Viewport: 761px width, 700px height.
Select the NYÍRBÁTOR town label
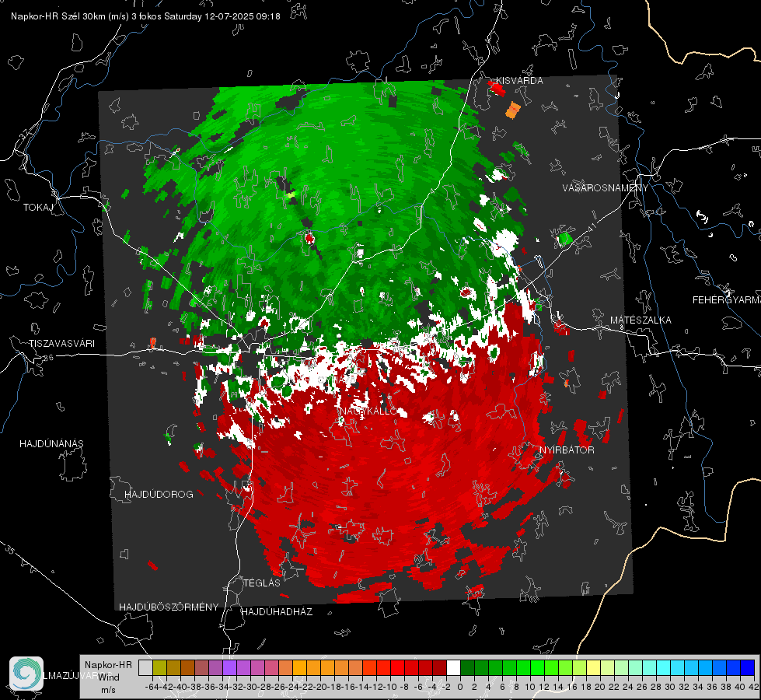click(x=567, y=450)
